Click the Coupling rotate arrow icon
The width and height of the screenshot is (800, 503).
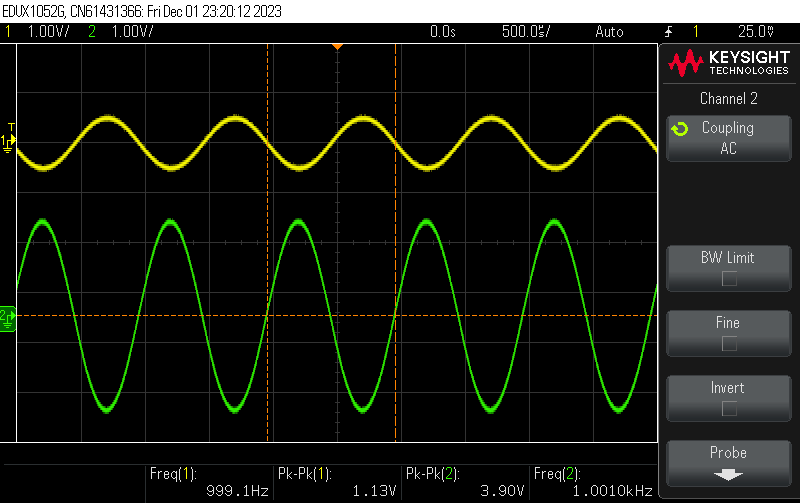tap(680, 129)
